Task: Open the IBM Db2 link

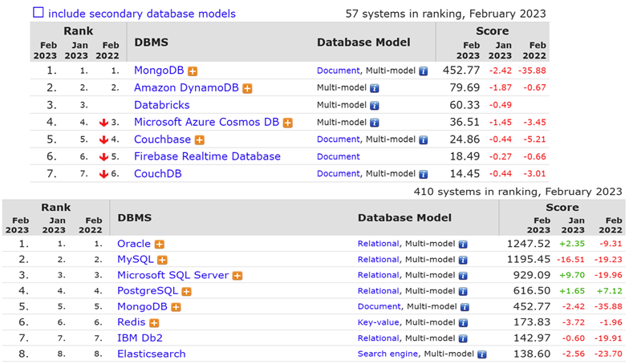Action: (x=140, y=338)
